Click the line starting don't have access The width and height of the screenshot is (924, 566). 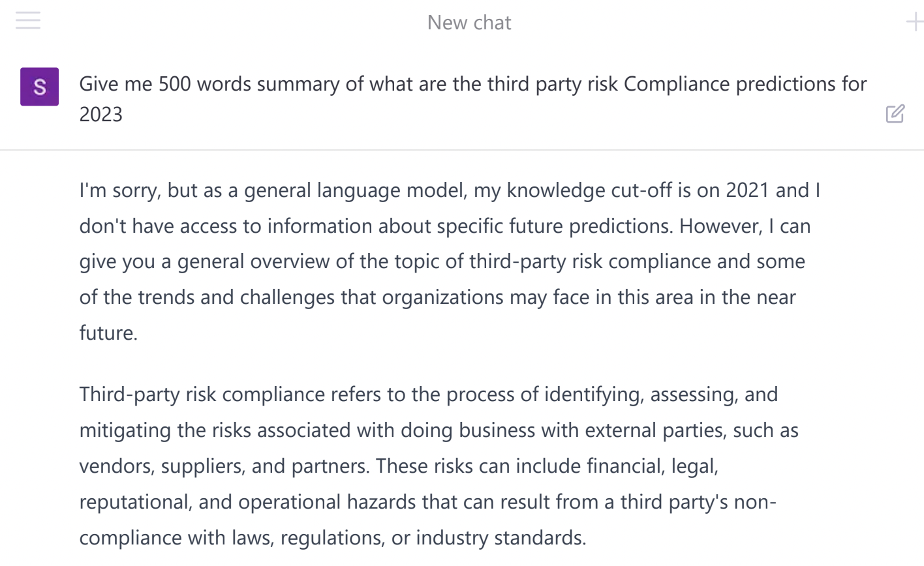click(445, 226)
